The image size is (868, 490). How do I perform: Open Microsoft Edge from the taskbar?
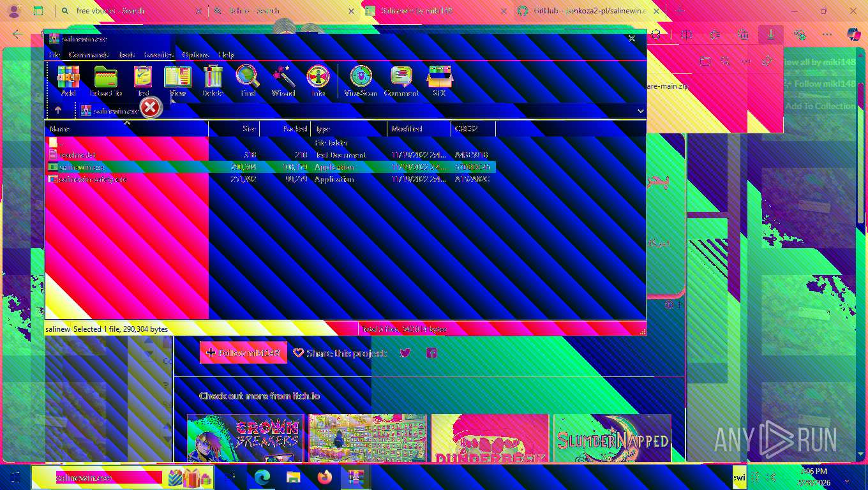pyautogui.click(x=262, y=477)
